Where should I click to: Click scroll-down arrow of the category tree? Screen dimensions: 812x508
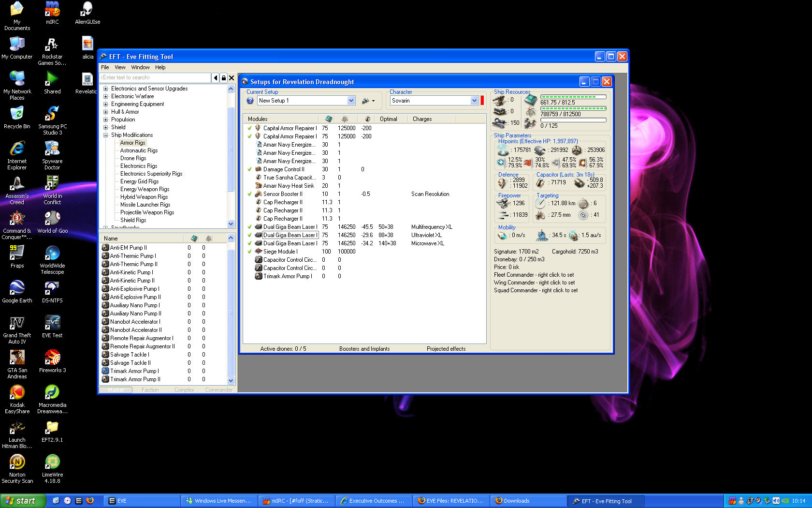[x=231, y=224]
